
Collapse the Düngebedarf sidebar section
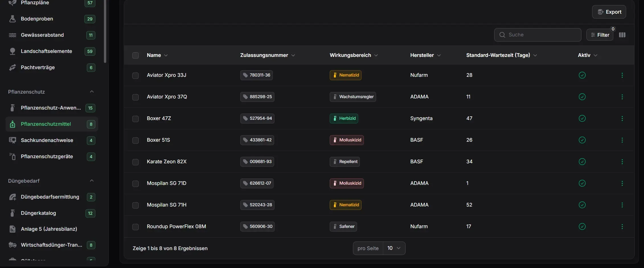tap(92, 181)
